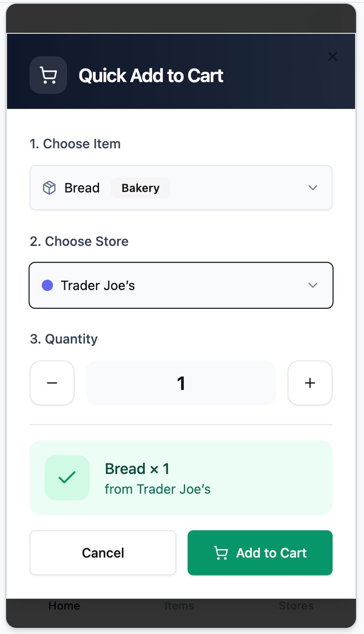364x634 pixels.
Task: Switch to the Home tab
Action: tap(64, 606)
